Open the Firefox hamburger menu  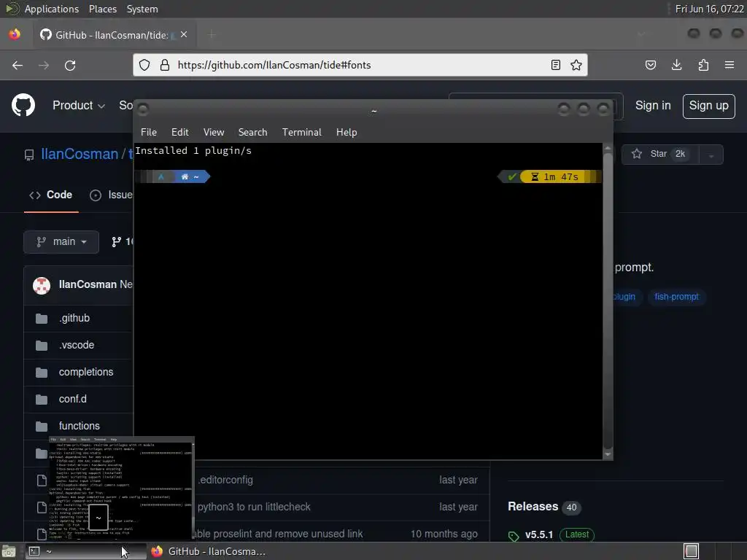coord(729,65)
